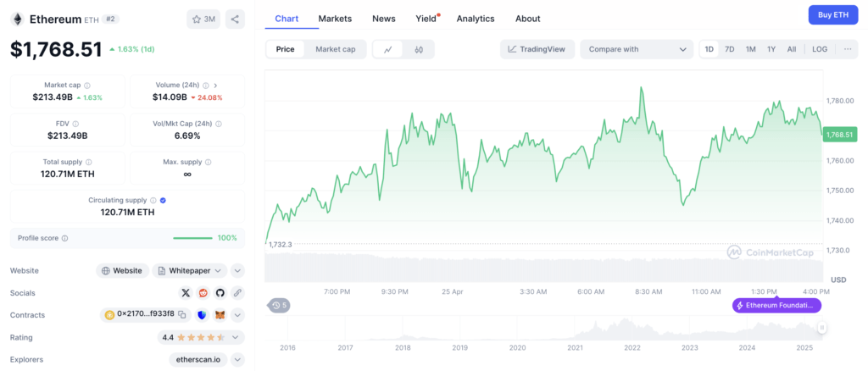Click the #2 rank badge
This screenshot has width=868, height=371.
coord(111,19)
